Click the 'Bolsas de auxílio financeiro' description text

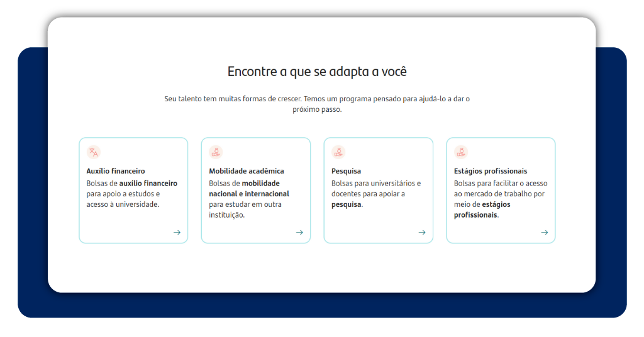132,194
